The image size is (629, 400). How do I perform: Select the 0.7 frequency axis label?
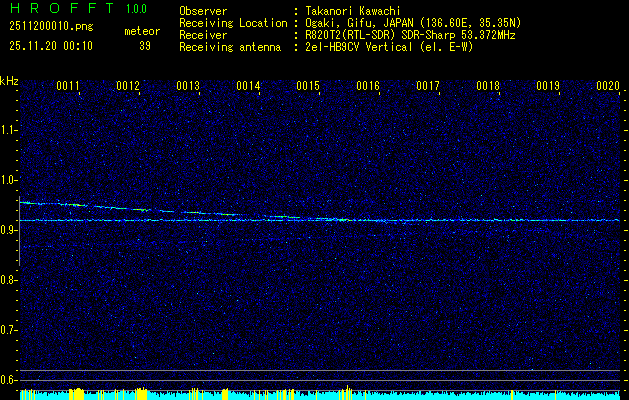[x=9, y=330]
